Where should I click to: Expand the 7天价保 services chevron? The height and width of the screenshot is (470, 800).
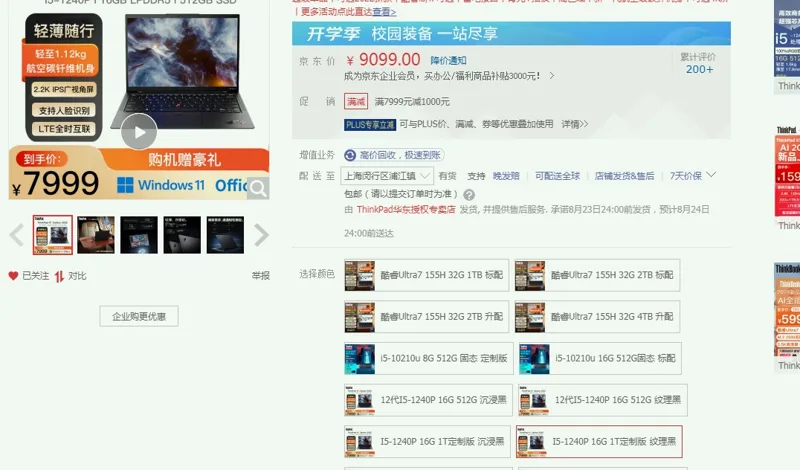(711, 175)
